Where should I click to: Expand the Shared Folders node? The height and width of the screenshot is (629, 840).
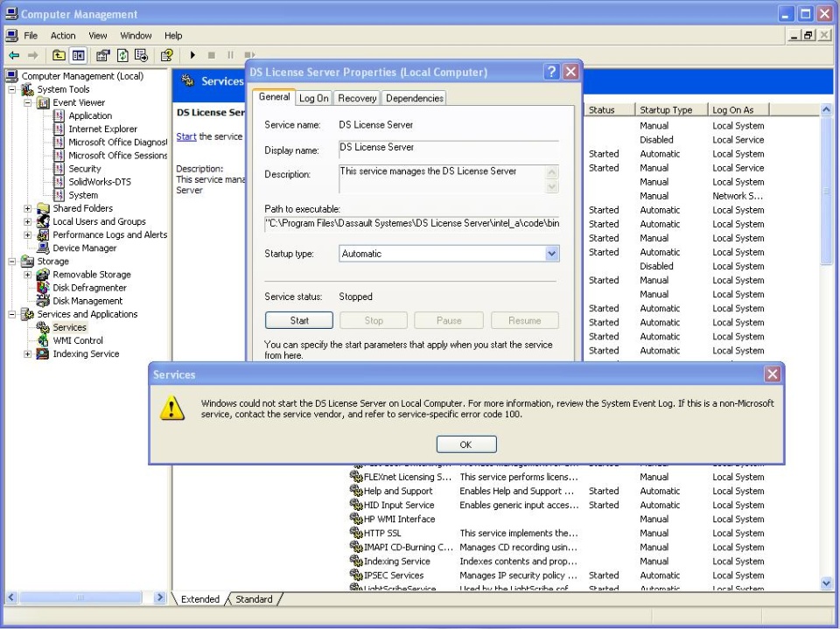[27, 208]
